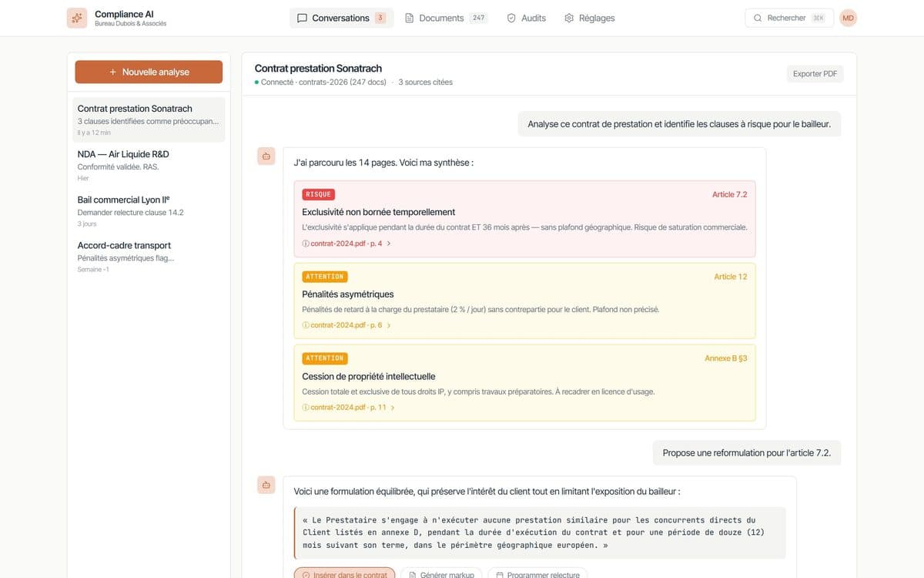Click the 'Analyse ce contrat de prestation' message
This screenshot has width=924, height=578.
679,124
